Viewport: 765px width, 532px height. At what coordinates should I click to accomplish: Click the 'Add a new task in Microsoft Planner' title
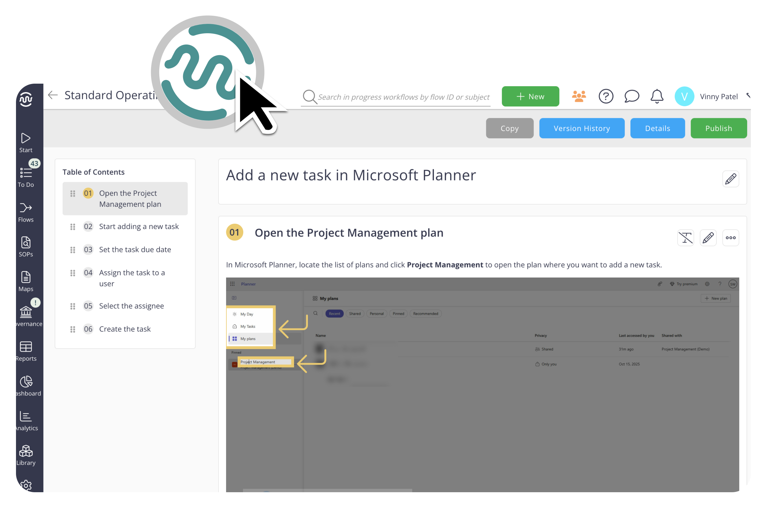coord(351,175)
